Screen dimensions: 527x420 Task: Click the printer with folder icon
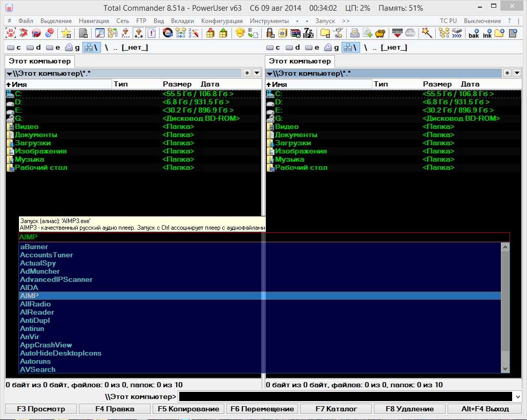[354, 33]
